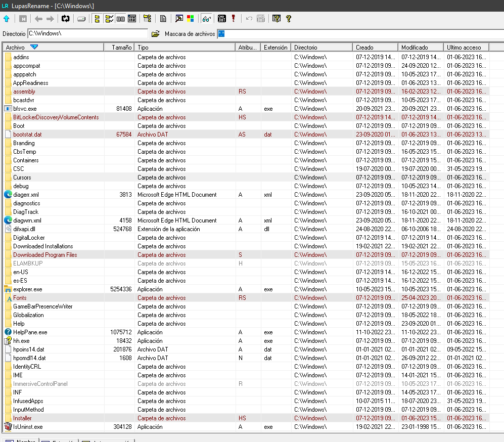Click the yellow question mark help icon
This screenshot has width=504, height=442.
(288, 19)
